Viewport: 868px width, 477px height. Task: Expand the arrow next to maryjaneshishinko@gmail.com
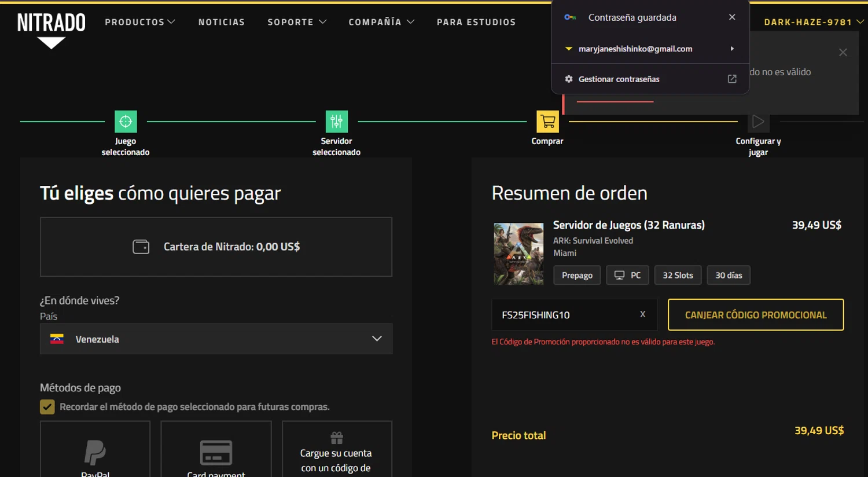pos(732,49)
